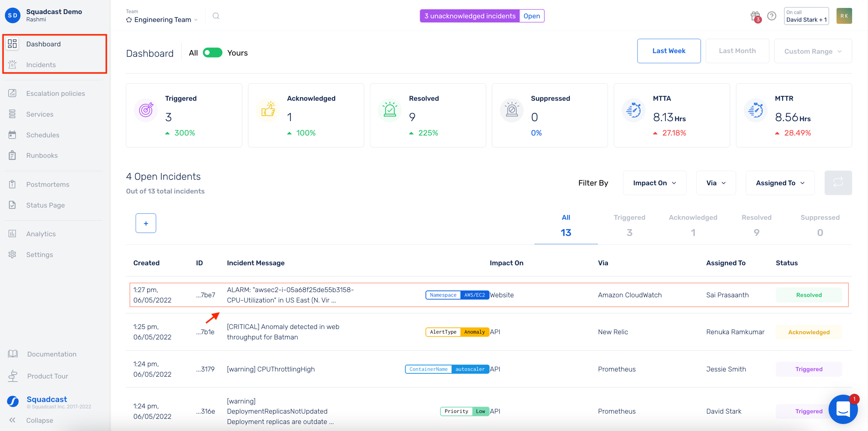Screen dimensions: 868x431
Task: Click the Acknowledged thumbs-up icon
Action: coord(268,110)
